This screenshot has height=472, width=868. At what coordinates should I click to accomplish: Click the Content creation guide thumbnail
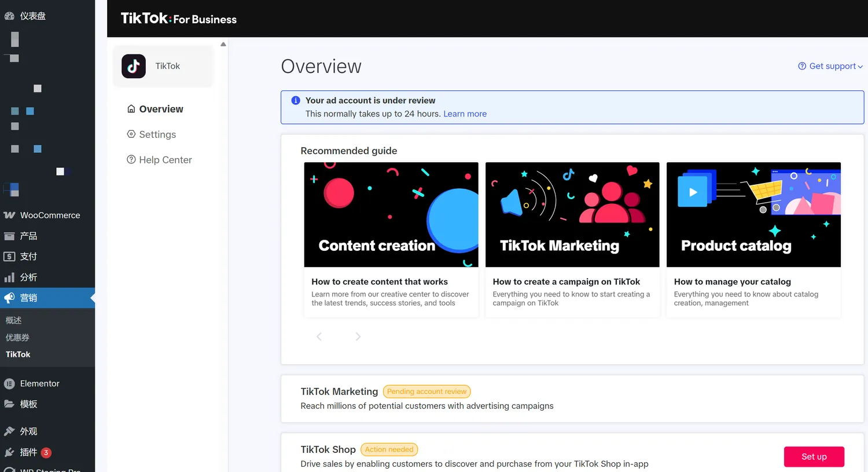click(391, 214)
